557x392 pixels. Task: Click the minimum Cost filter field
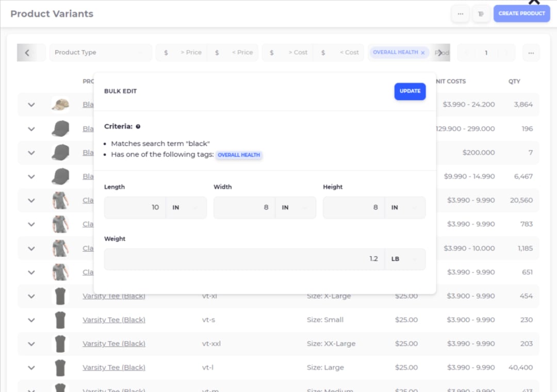(x=287, y=53)
